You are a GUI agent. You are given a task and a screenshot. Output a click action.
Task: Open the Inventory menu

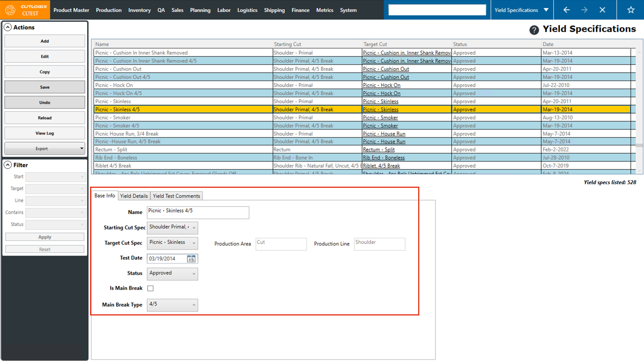tap(139, 10)
